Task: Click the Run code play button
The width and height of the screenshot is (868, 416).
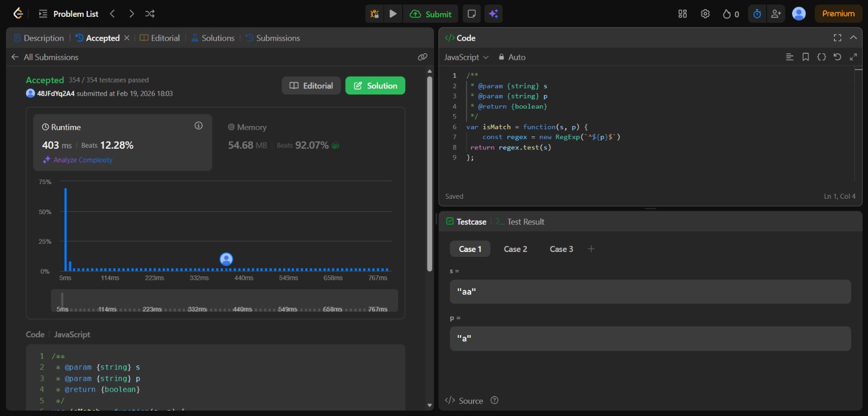Action: [393, 14]
